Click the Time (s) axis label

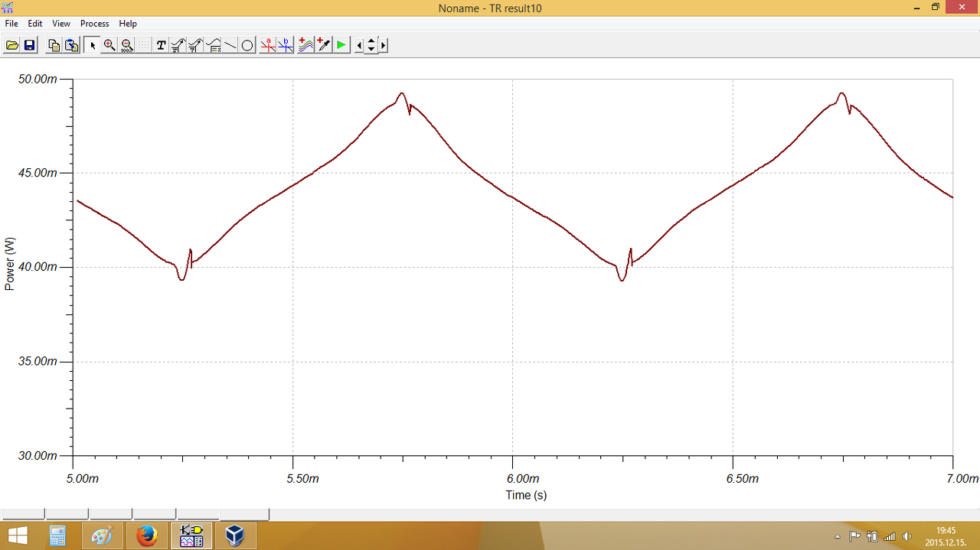(526, 495)
